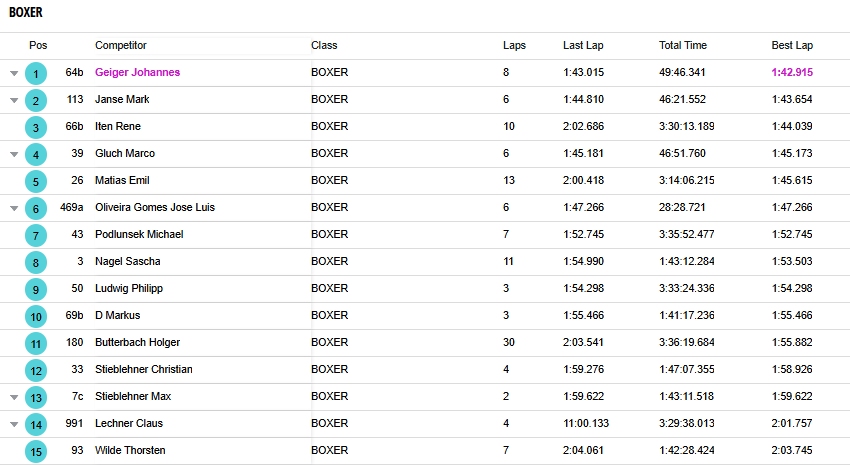Click position 1 circle badge

pos(36,73)
